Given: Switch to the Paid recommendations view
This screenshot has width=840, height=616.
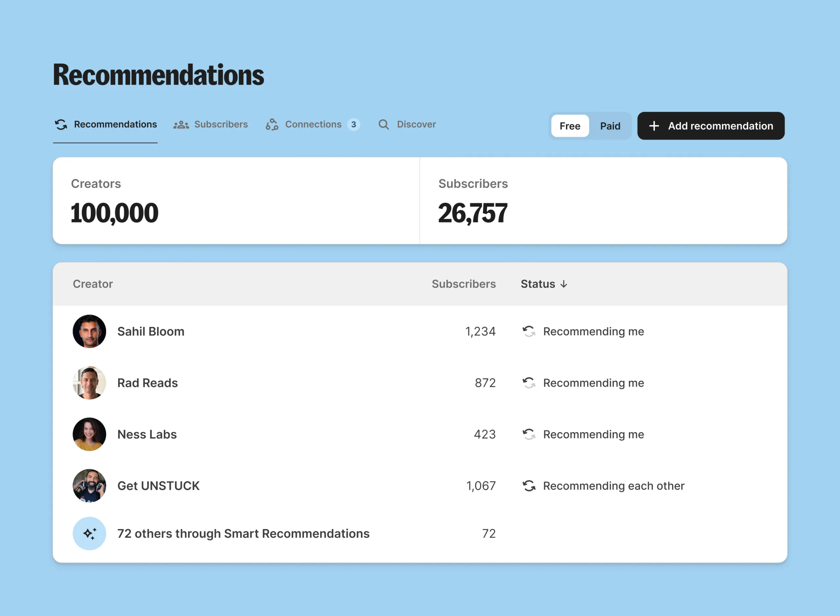Looking at the screenshot, I should [610, 126].
